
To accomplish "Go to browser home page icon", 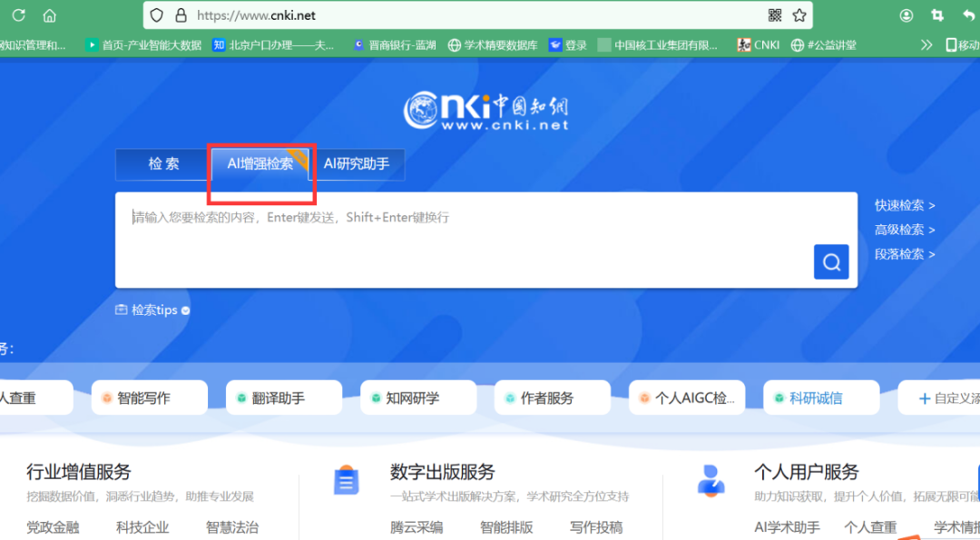I will coord(49,15).
